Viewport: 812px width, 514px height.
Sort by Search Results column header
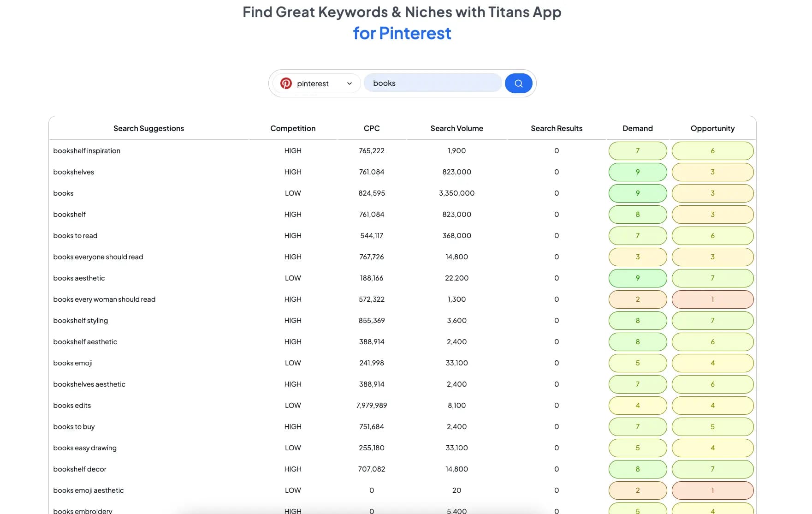557,129
